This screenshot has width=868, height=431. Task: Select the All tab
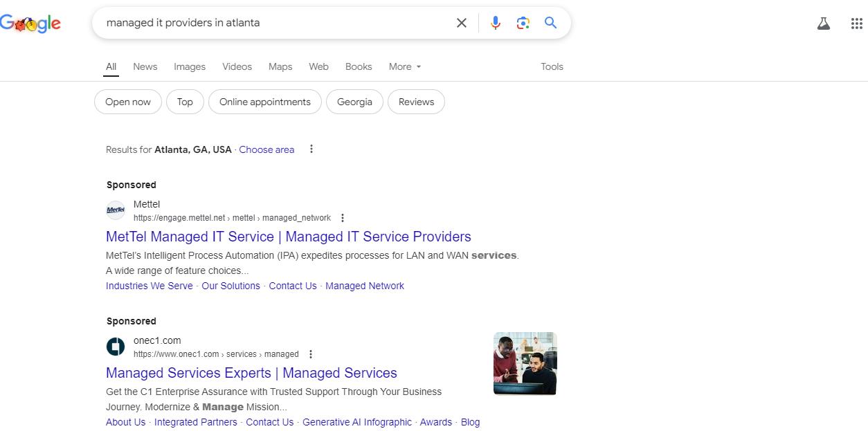(x=111, y=66)
